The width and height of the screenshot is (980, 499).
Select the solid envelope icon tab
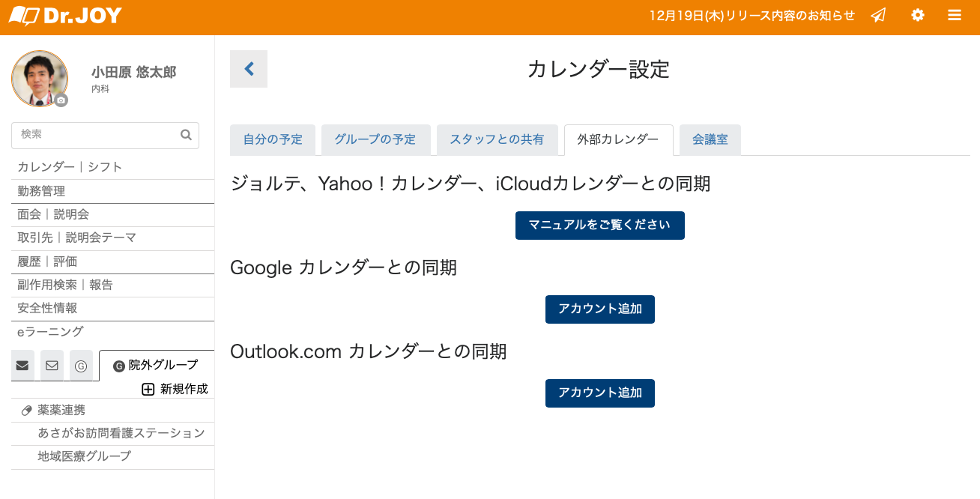22,366
